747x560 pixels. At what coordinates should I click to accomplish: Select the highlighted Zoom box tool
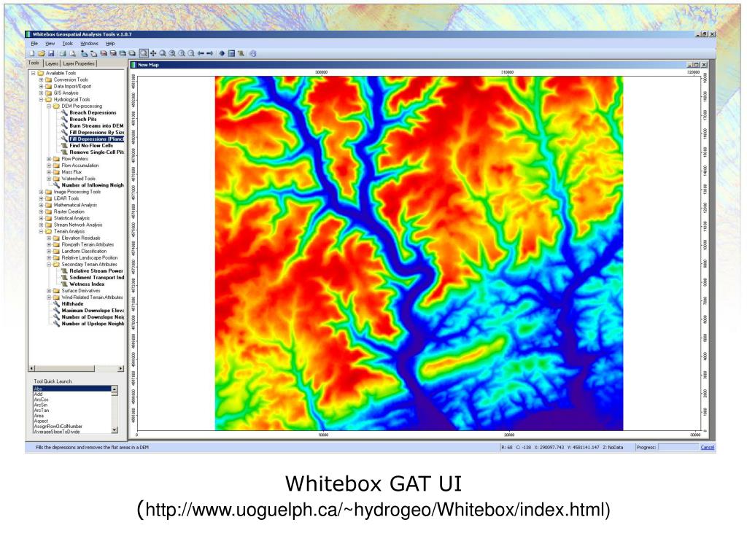144,53
